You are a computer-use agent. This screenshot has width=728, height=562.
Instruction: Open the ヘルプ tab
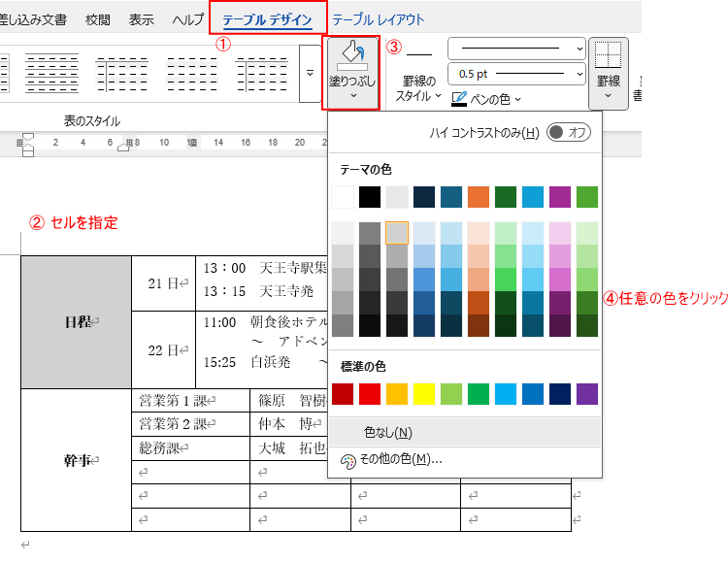tap(188, 19)
